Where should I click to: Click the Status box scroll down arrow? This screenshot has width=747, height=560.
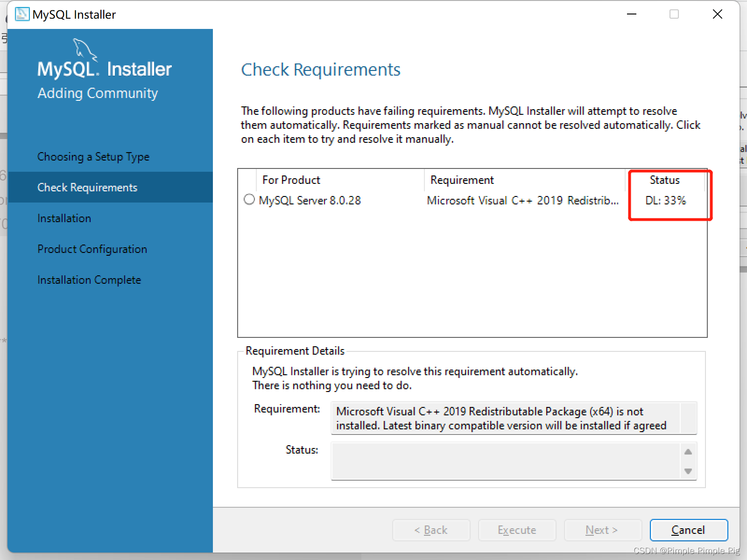coord(688,471)
